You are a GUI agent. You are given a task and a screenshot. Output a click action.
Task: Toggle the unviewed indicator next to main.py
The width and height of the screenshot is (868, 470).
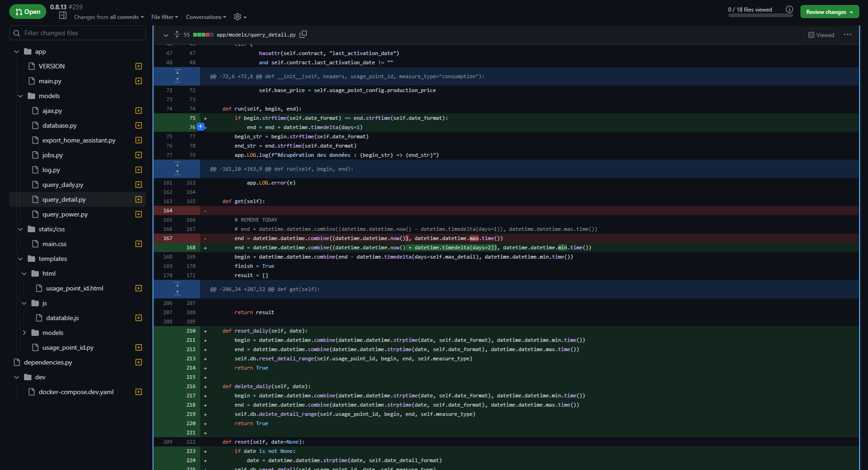click(138, 81)
